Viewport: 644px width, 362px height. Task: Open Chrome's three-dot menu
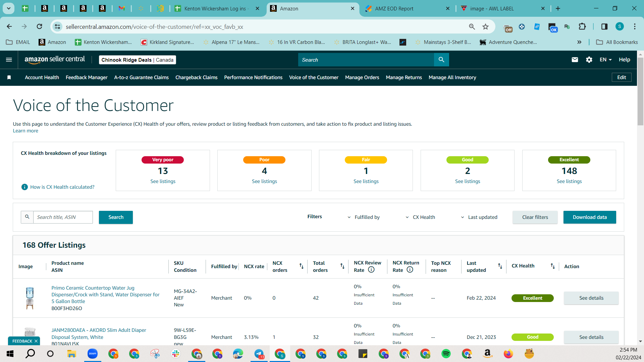(x=635, y=26)
